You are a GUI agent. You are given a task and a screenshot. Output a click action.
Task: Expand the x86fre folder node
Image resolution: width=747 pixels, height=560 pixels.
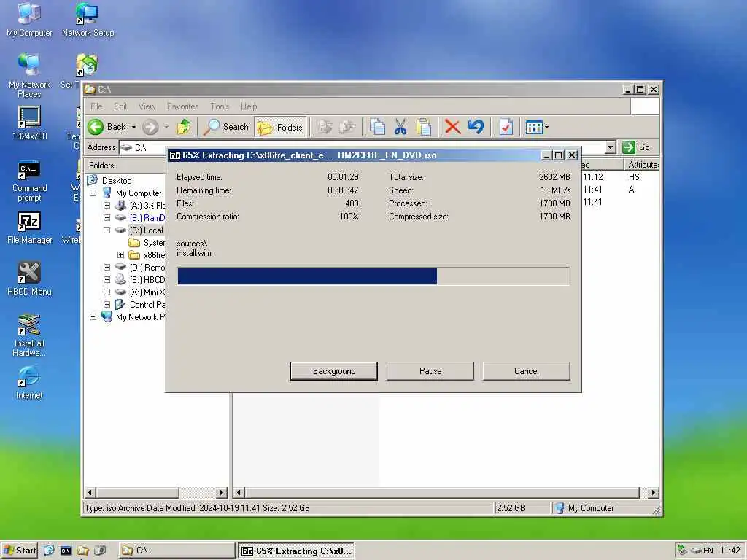(x=120, y=254)
